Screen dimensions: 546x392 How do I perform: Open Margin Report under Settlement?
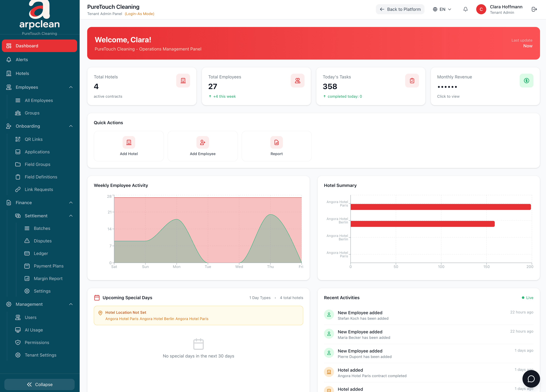point(48,278)
